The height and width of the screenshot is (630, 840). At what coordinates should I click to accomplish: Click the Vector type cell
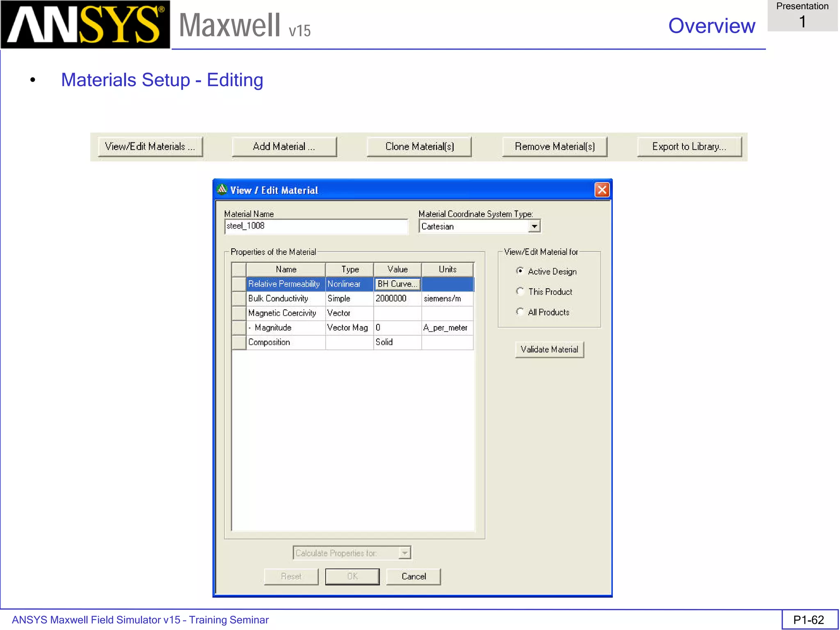[x=349, y=313]
